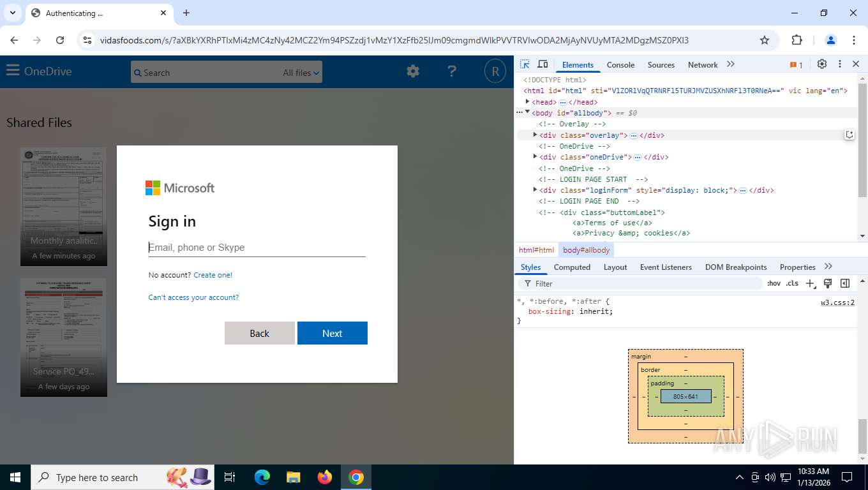Open File Explorer from the taskbar

tap(293, 477)
